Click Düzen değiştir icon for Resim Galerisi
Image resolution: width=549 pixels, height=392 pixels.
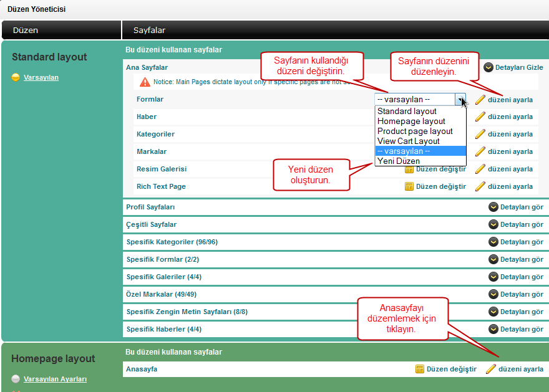coord(409,169)
